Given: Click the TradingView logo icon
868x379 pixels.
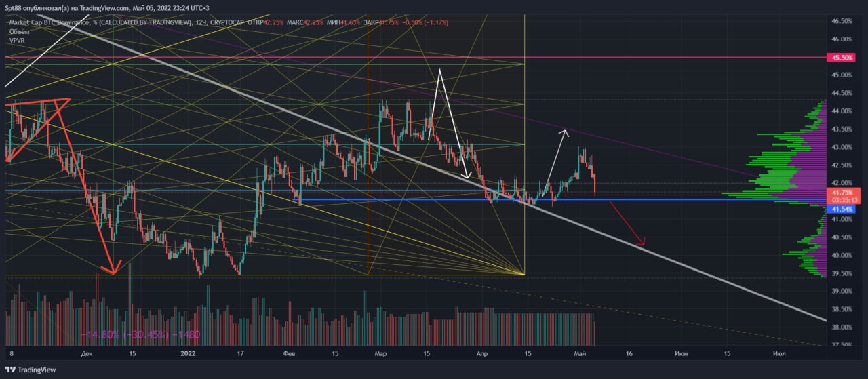Looking at the screenshot, I should pyautogui.click(x=9, y=370).
